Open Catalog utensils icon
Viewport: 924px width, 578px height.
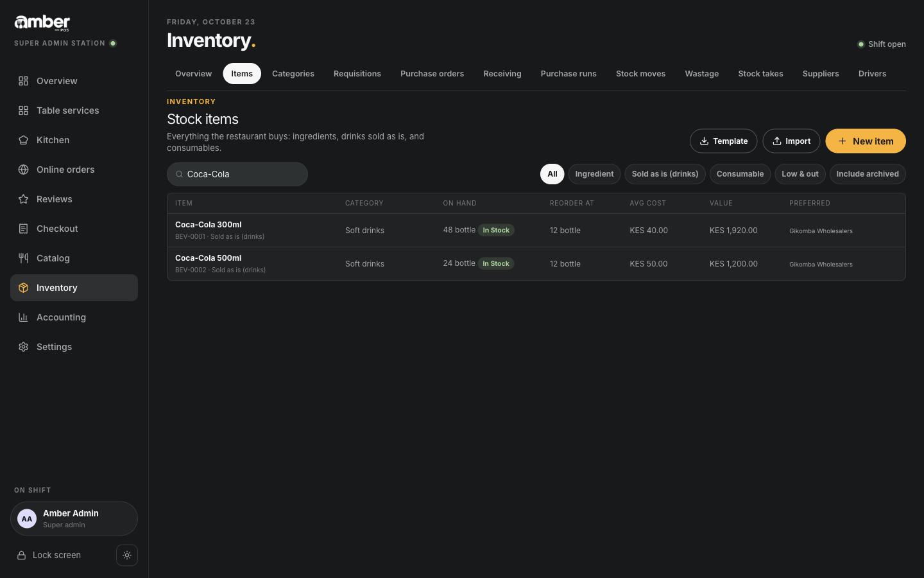[x=23, y=258]
